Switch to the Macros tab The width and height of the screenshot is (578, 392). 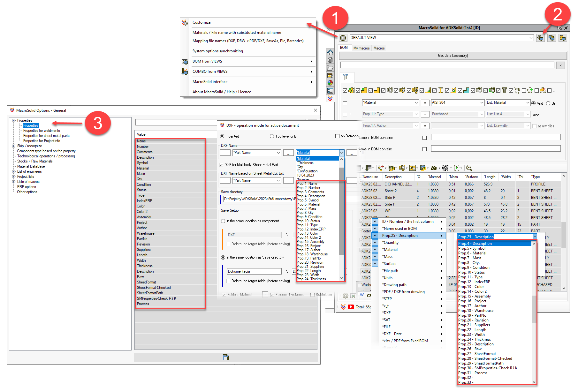379,48
